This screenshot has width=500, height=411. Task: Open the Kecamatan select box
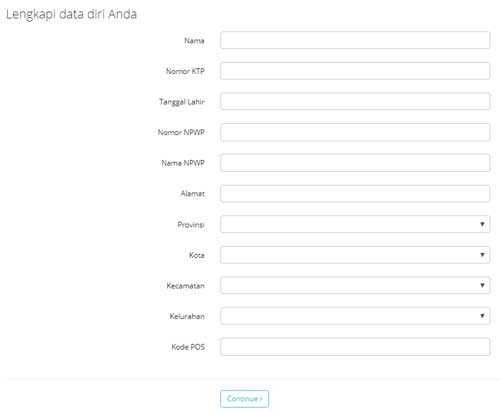pyautogui.click(x=355, y=286)
